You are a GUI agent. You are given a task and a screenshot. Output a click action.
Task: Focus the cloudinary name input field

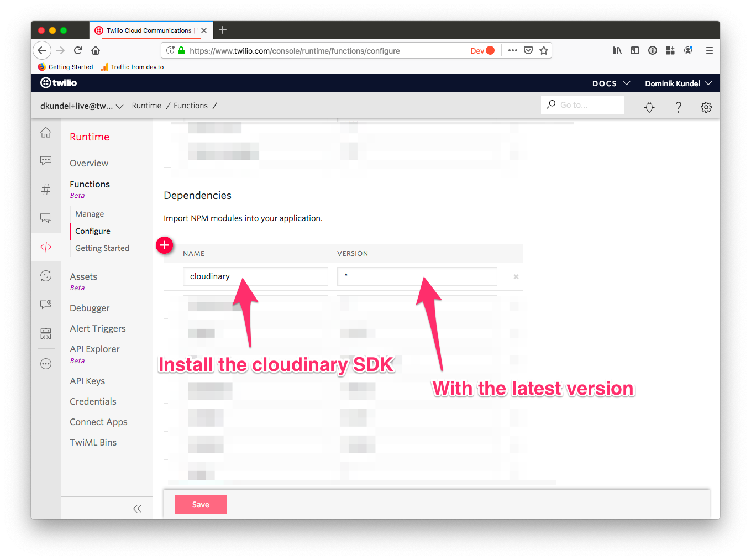255,276
